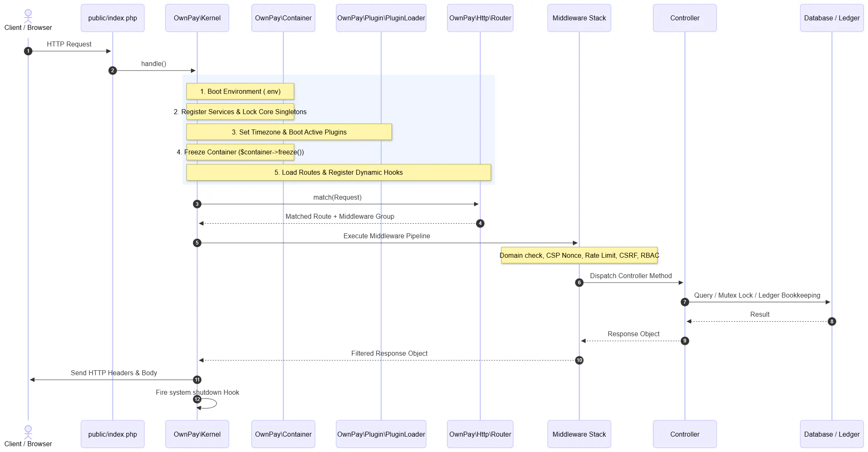
Task: Click the top Client / Browser actor figure
Action: click(28, 16)
